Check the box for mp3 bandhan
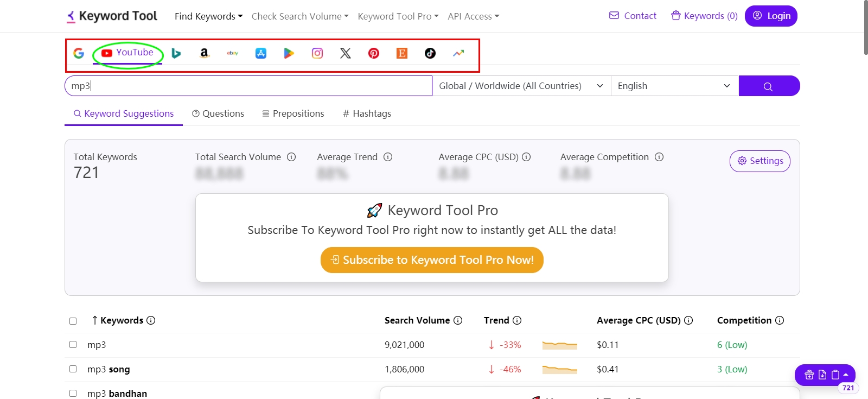Image resolution: width=868 pixels, height=399 pixels. pos(73,393)
